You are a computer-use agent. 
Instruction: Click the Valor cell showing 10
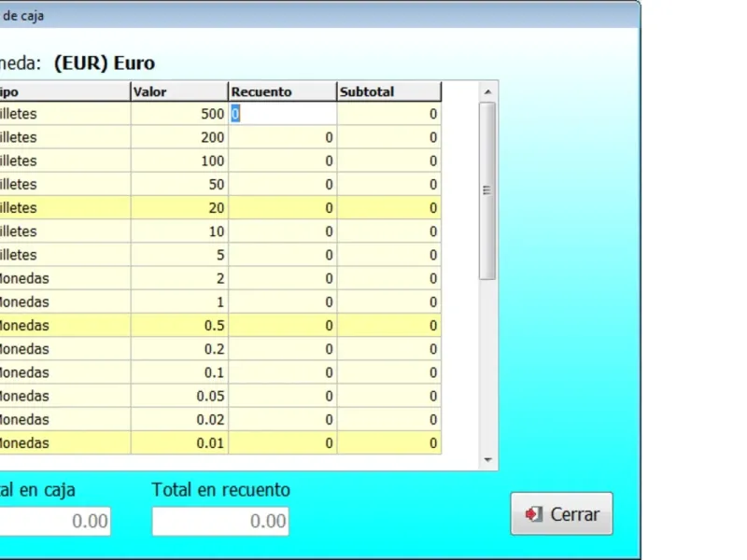coord(179,231)
